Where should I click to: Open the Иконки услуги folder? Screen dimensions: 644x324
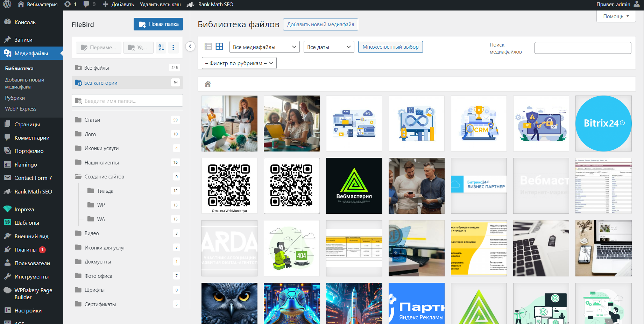pyautogui.click(x=127, y=148)
